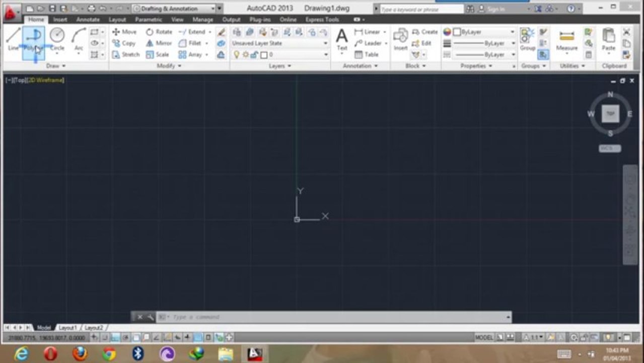Toggle the layer lock icon

tap(255, 54)
